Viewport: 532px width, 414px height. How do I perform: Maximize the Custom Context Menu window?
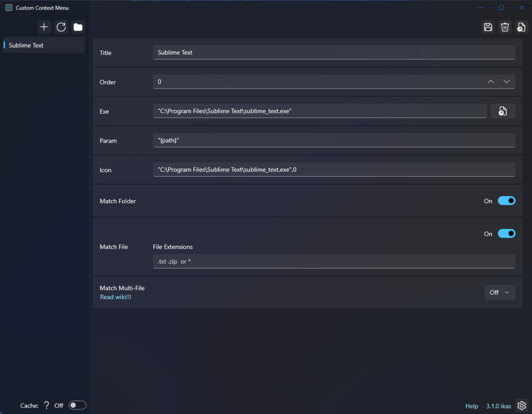click(501, 7)
